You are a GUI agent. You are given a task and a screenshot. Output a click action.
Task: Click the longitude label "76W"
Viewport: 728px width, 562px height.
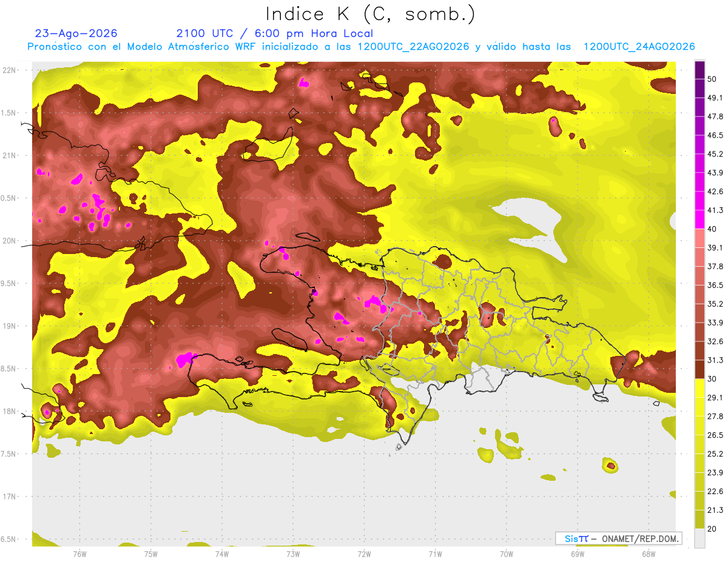[79, 554]
